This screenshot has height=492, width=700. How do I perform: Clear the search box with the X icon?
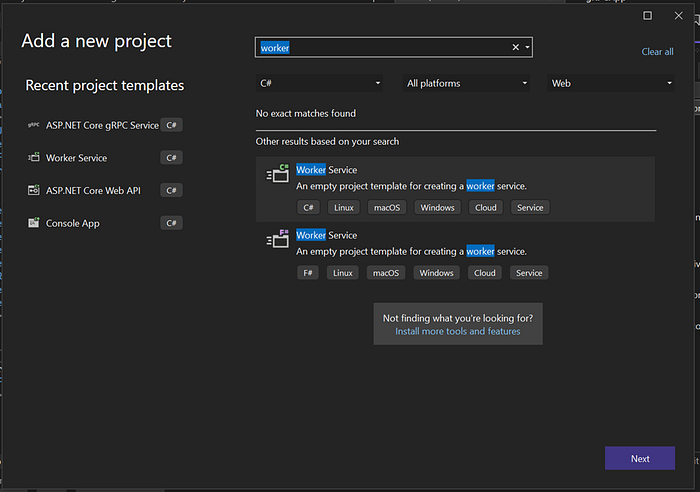[516, 47]
